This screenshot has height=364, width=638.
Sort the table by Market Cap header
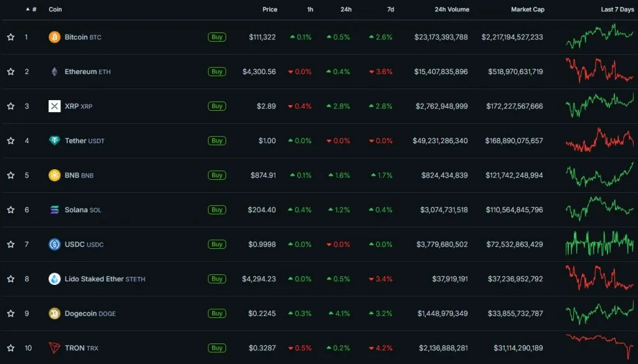526,10
